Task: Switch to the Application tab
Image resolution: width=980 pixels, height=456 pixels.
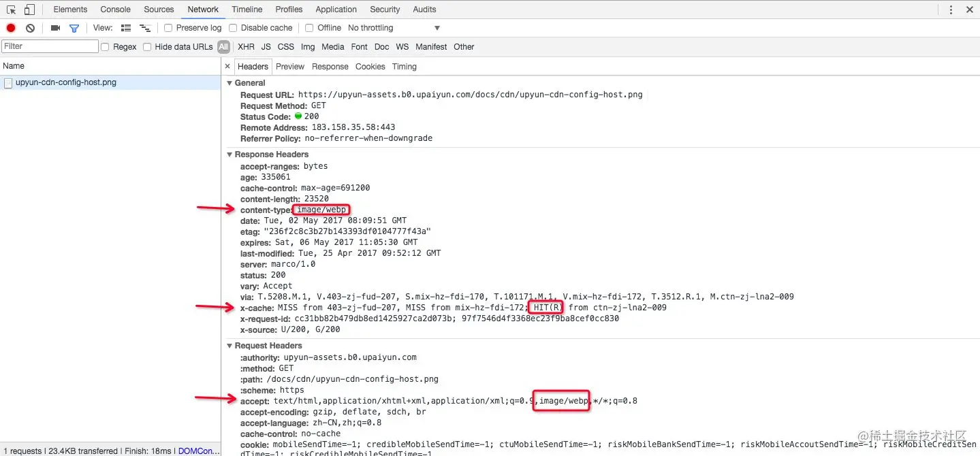Action: 336,10
